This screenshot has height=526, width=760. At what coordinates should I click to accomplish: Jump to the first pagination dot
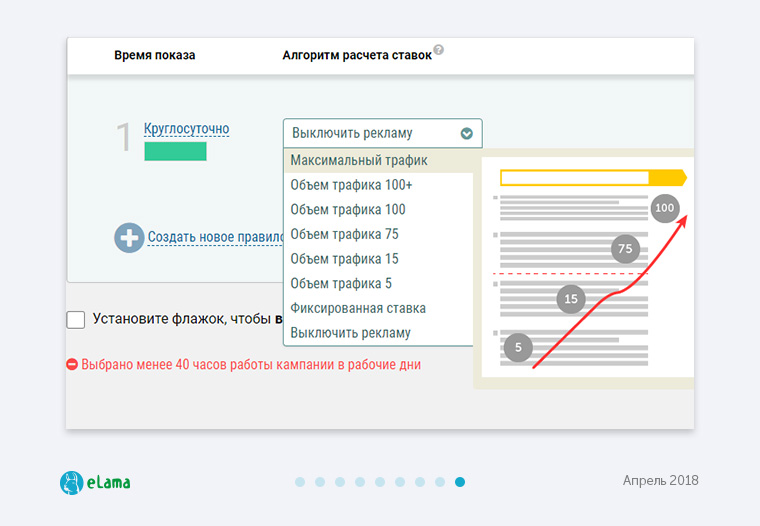point(300,482)
